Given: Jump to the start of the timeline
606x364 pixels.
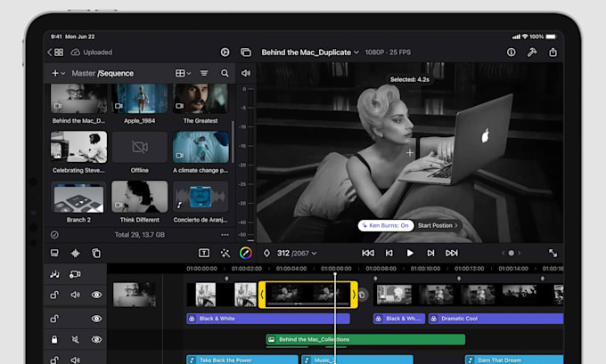Looking at the screenshot, I should pos(368,254).
